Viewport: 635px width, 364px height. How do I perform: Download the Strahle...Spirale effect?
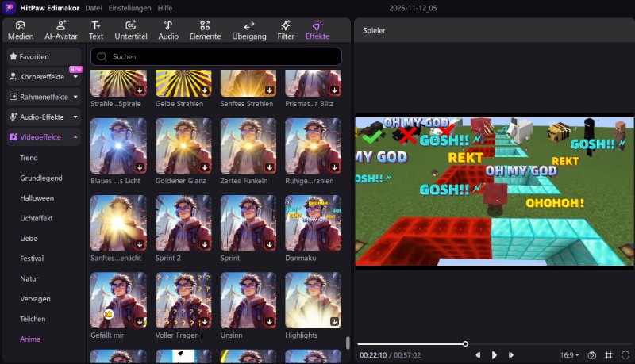tap(140, 90)
